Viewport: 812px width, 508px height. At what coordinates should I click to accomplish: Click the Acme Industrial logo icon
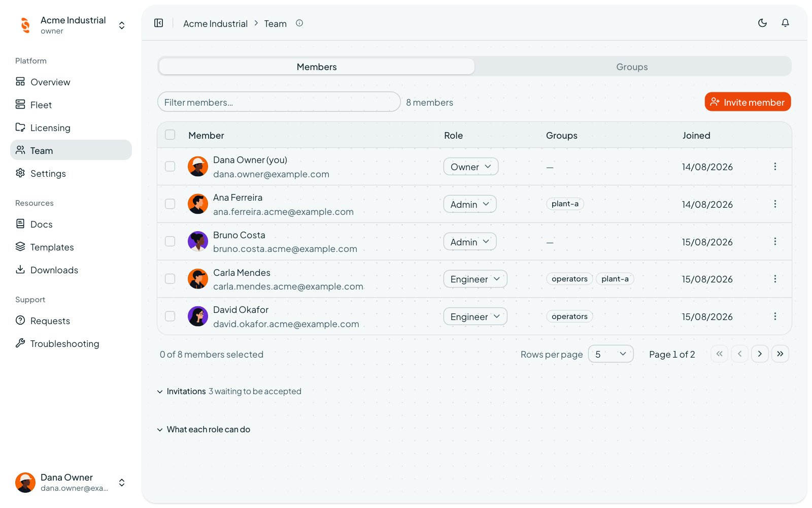click(25, 25)
